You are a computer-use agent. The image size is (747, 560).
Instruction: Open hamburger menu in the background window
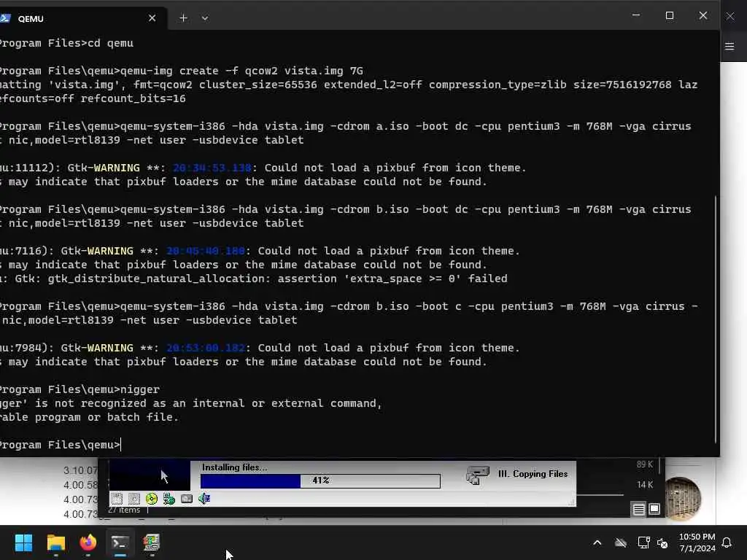(x=729, y=46)
